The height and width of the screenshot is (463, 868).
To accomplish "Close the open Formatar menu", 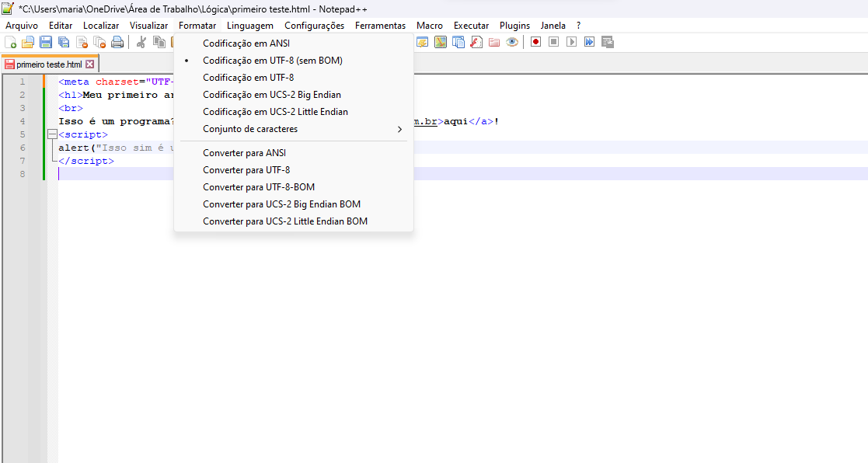I will (197, 26).
